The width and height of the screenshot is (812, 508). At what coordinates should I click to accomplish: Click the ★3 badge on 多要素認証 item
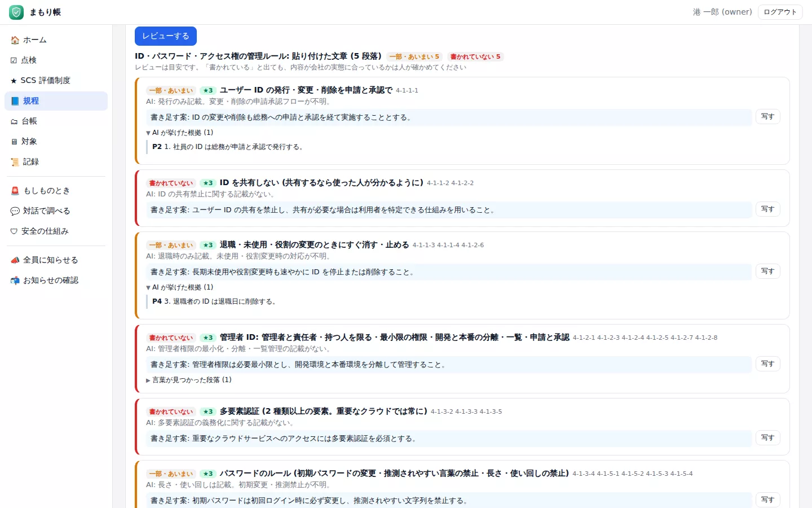(208, 411)
